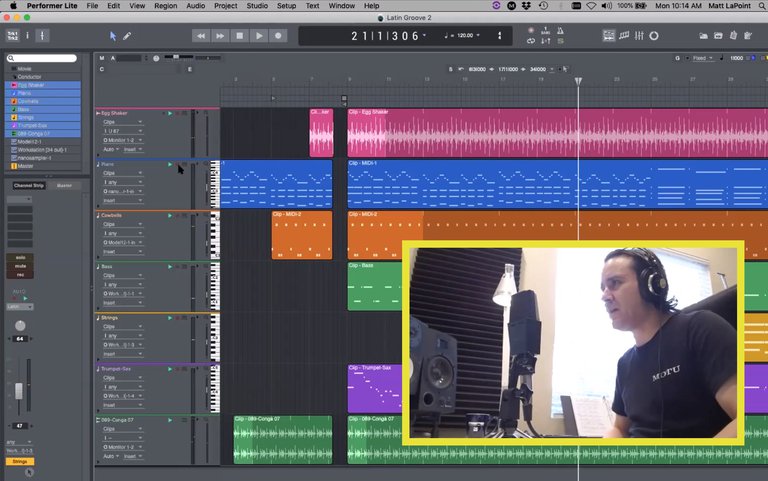Toggle the auto-scroll cursor icon
Viewport: 768px width, 481px height.
pyautogui.click(x=42, y=35)
